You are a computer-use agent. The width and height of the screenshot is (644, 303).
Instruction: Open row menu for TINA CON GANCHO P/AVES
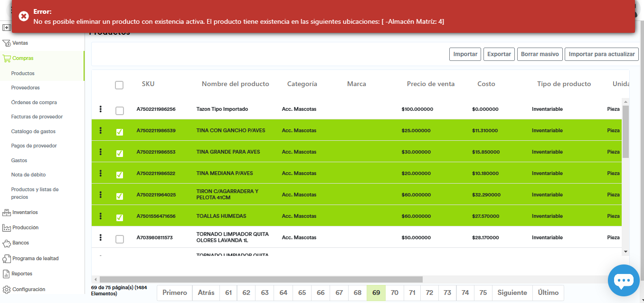pos(100,130)
